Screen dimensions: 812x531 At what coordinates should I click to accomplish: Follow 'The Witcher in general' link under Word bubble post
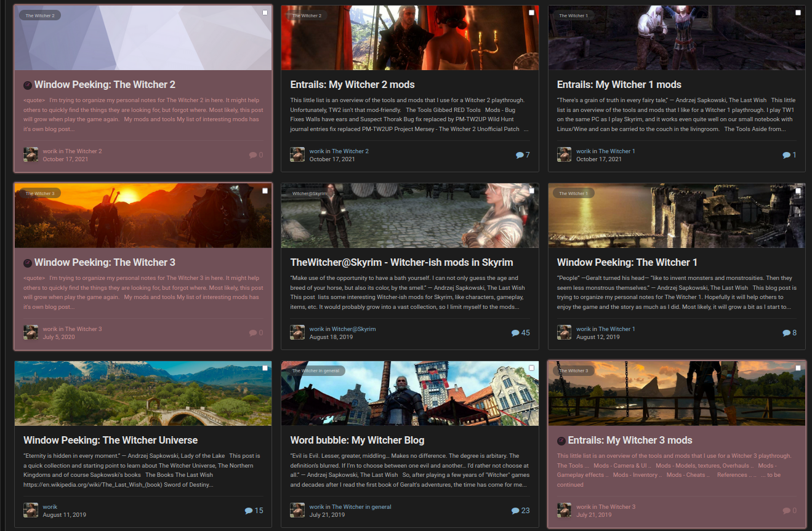[361, 507]
